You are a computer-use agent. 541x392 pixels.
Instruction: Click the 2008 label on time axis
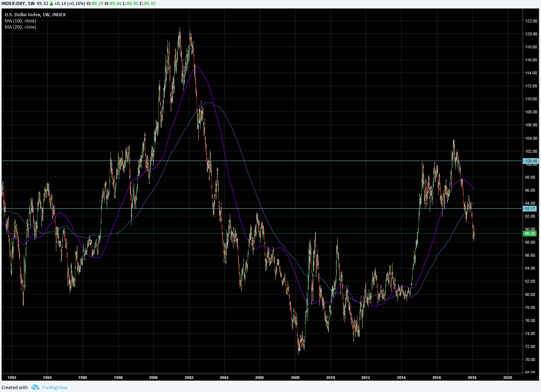tap(295, 378)
